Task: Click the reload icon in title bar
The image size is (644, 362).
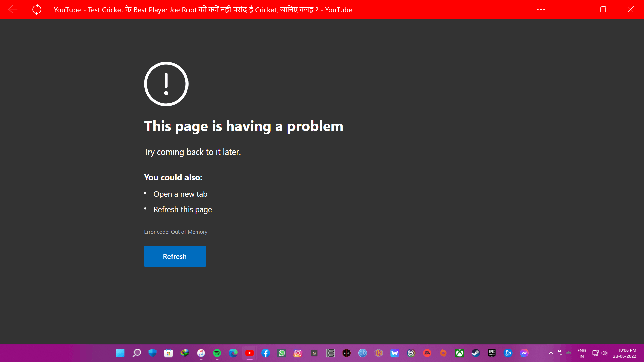Action: (x=37, y=9)
